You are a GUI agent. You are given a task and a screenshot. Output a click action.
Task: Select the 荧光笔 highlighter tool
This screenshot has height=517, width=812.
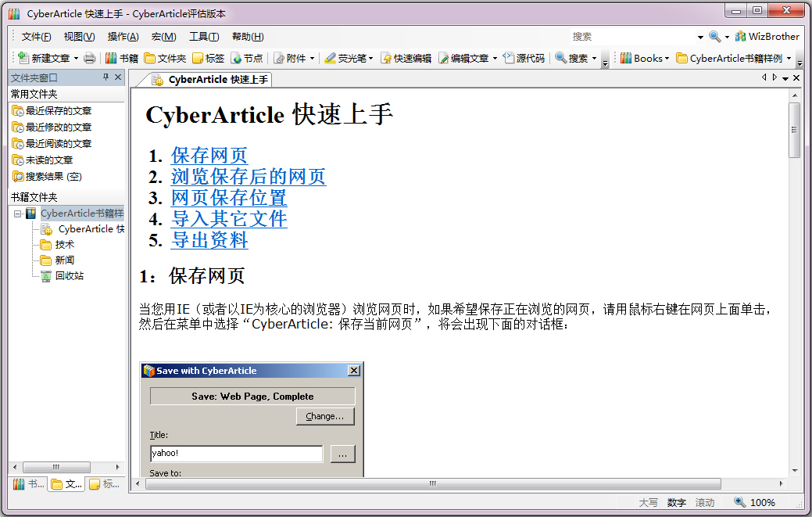pyautogui.click(x=345, y=58)
